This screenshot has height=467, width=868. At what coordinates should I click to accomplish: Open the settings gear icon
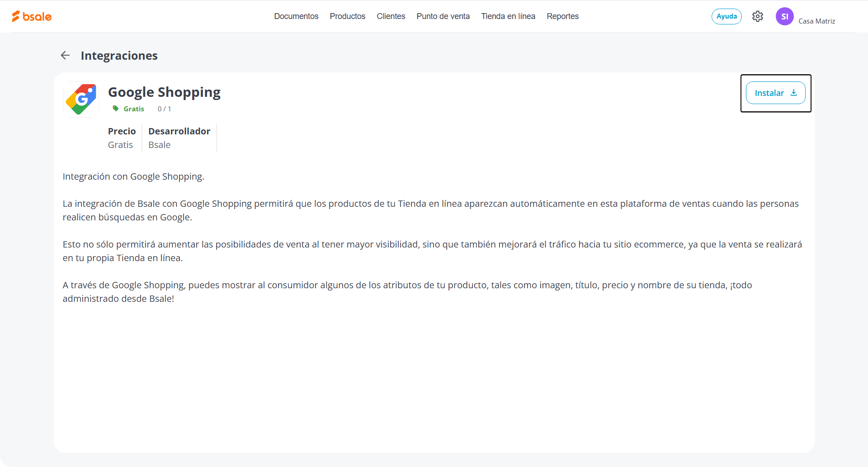(x=758, y=16)
